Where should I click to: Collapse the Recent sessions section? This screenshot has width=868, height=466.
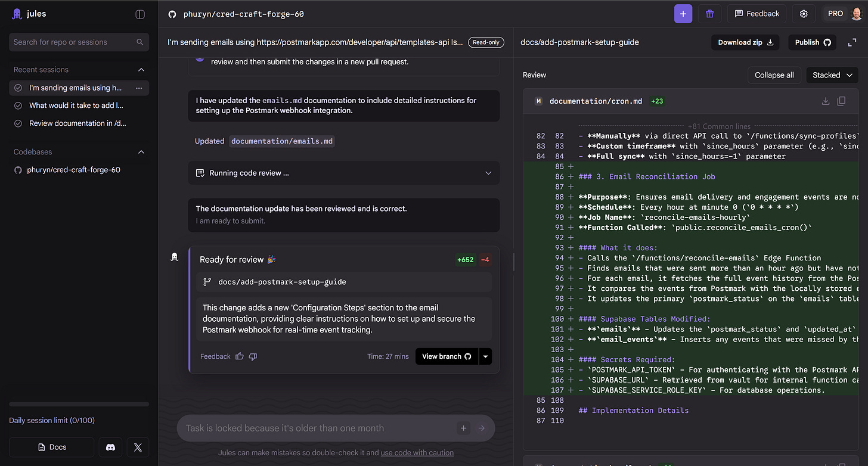[141, 70]
